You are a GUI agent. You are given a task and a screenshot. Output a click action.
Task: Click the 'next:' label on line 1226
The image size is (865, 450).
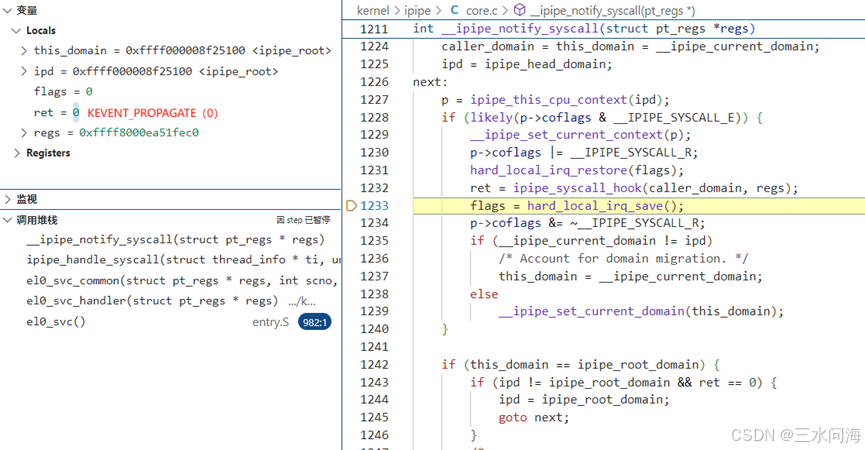pos(430,82)
